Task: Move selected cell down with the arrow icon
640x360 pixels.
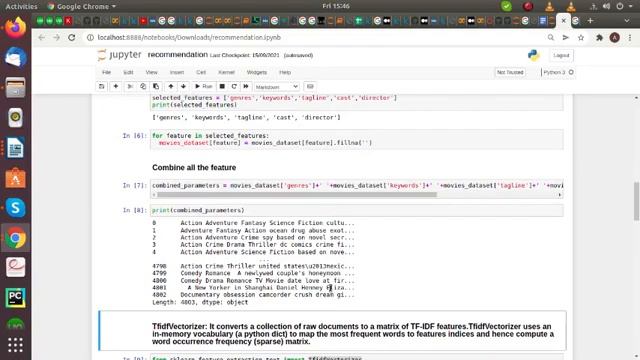Action: click(x=183, y=87)
